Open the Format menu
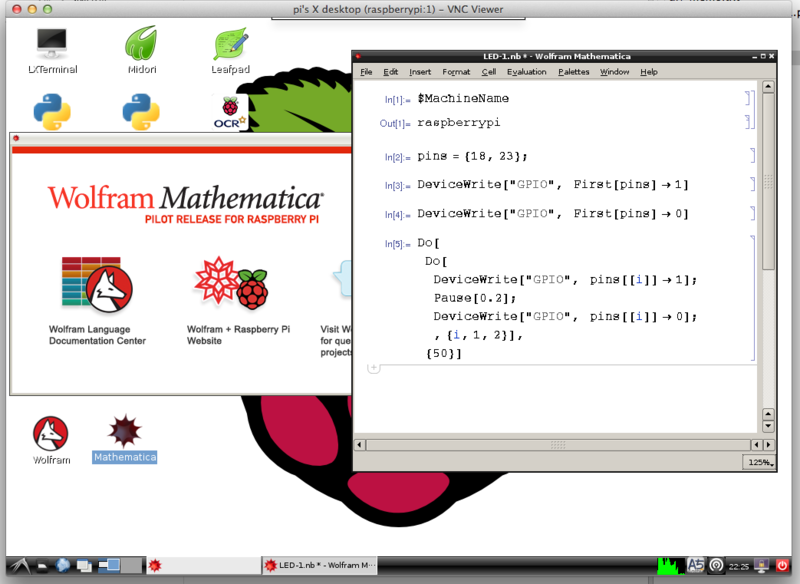Viewport: 800px width, 584px height. [456, 72]
